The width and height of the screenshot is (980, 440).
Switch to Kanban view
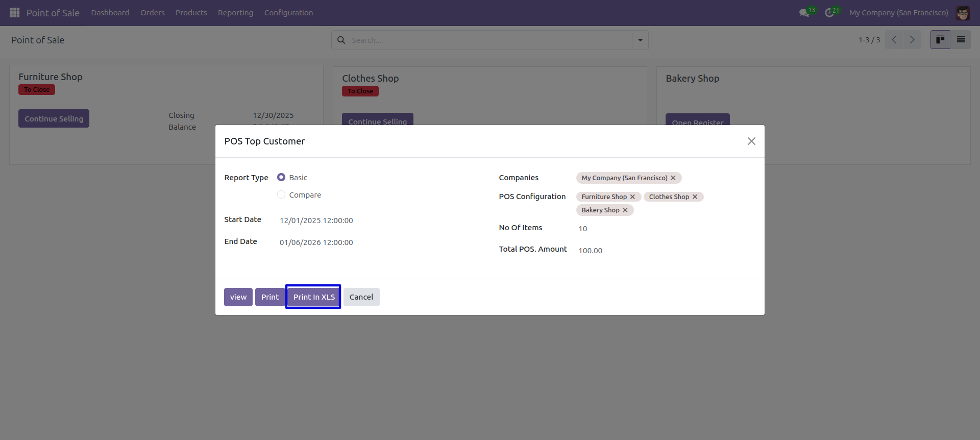940,39
